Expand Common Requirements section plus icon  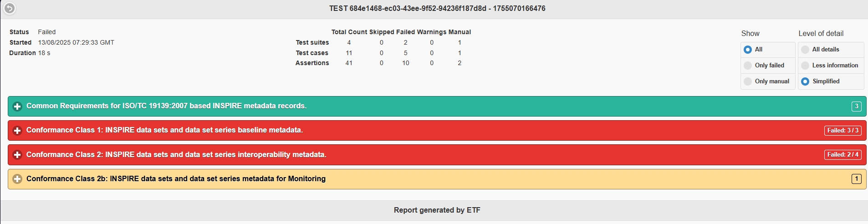point(17,106)
